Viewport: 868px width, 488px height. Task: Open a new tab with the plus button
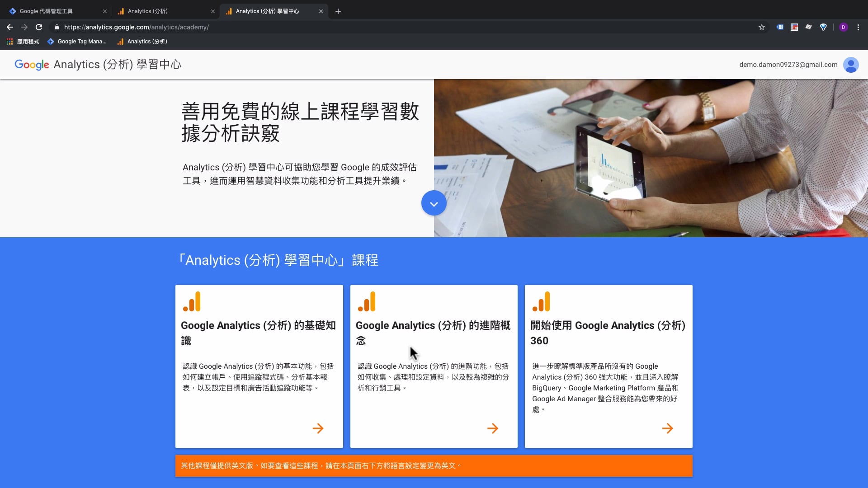pyautogui.click(x=338, y=11)
